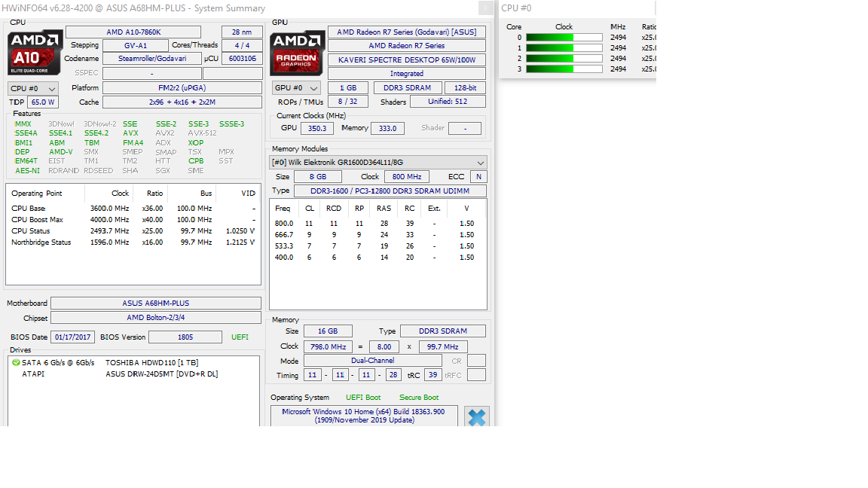Click the 666.7 frequency timing row
The width and height of the screenshot is (868, 488).
pyautogui.click(x=377, y=235)
